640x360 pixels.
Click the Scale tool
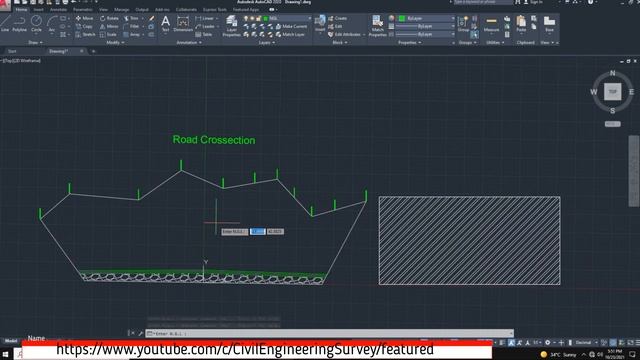coord(108,35)
